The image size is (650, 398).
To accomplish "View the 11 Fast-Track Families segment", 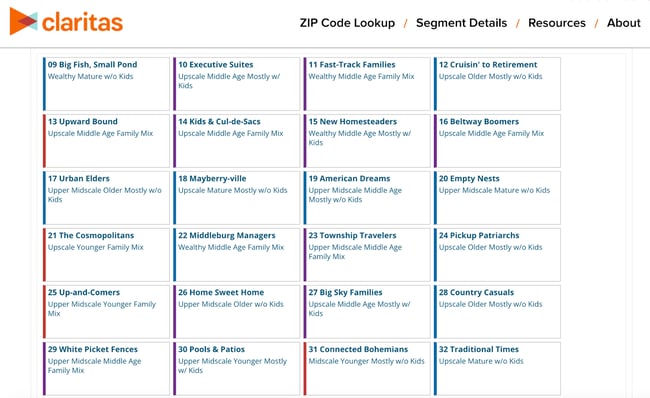I will coord(367,84).
